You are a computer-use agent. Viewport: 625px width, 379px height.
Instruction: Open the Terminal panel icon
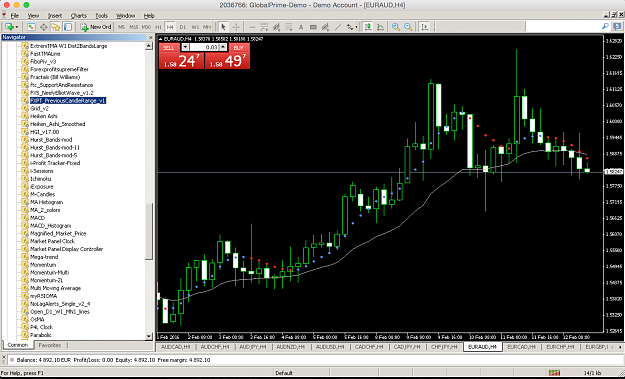tap(68, 27)
